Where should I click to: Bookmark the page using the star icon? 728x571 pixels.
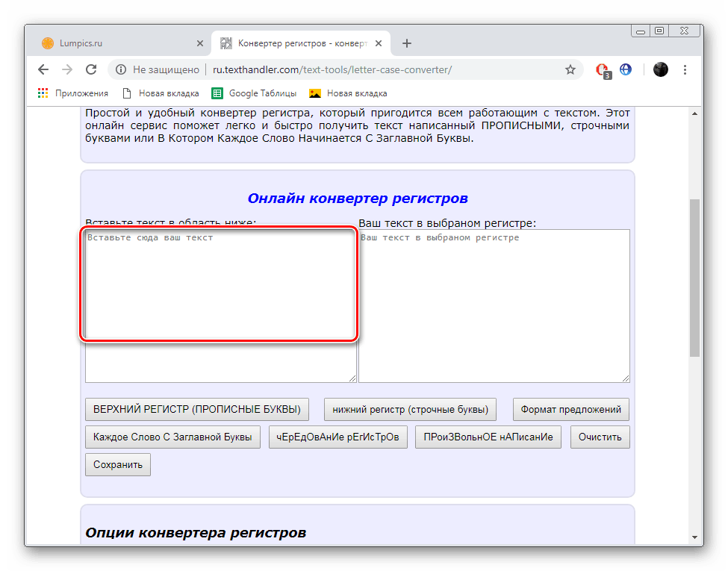tap(570, 69)
